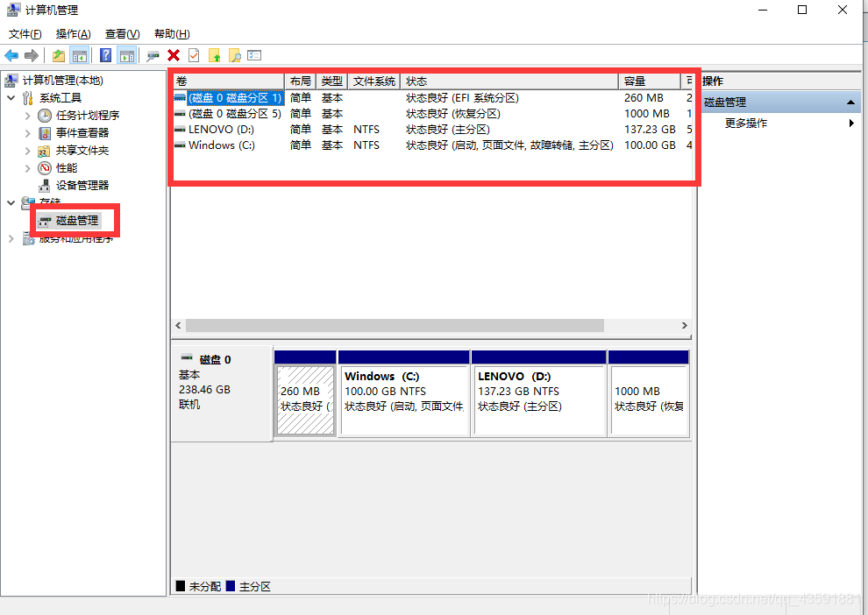Click the Event Viewer icon
This screenshot has width=868, height=615.
pos(45,133)
